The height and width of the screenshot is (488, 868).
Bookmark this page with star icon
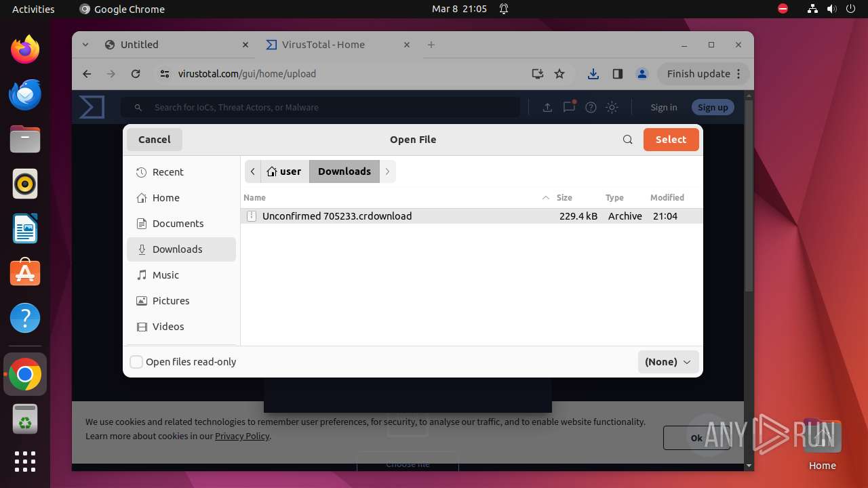(559, 74)
